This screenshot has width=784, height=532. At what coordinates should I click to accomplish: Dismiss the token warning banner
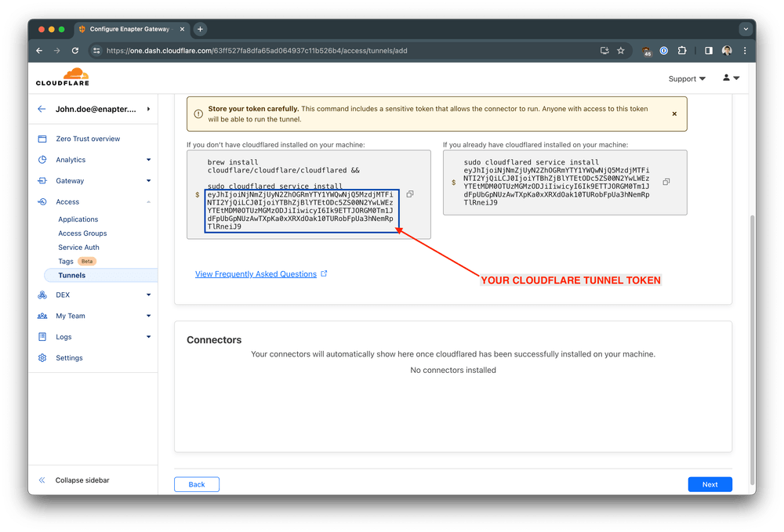click(674, 113)
